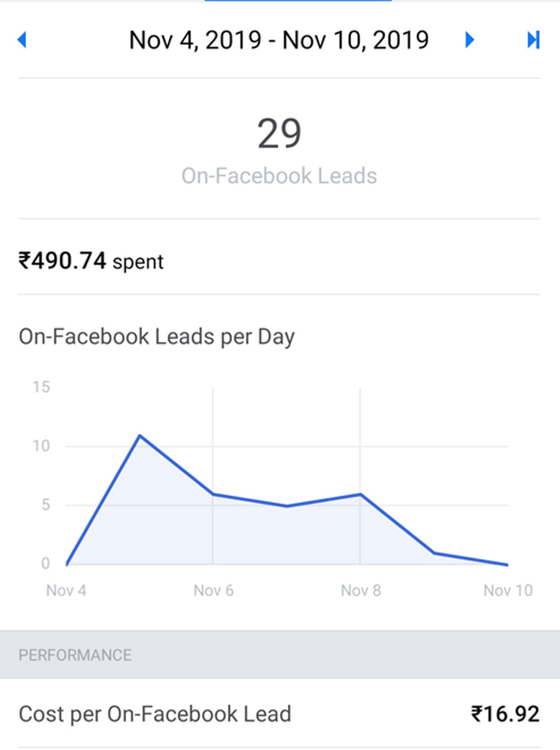
Task: Tap the peak point on the leads line chart
Action: pyautogui.click(x=141, y=435)
